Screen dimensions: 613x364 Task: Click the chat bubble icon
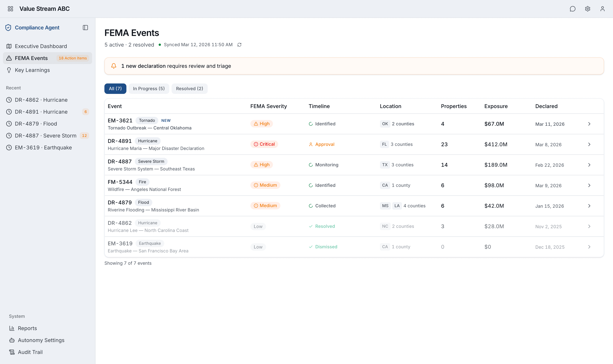coord(573,9)
